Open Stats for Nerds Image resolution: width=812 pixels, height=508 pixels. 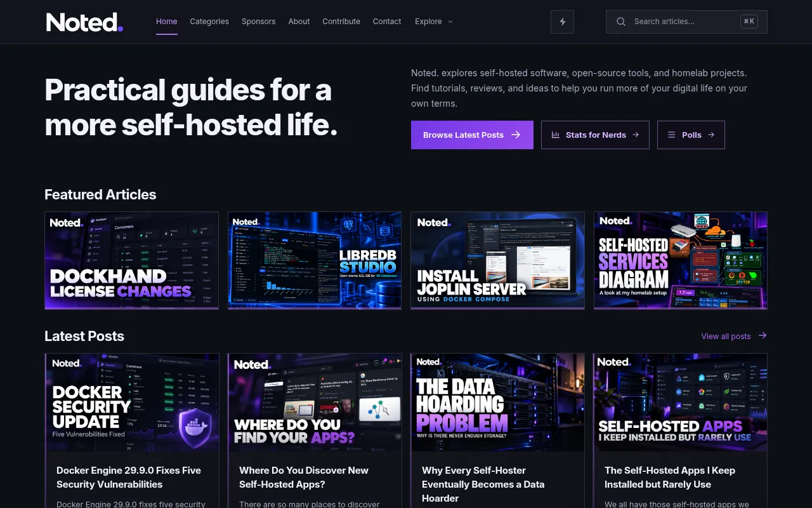[x=595, y=135]
